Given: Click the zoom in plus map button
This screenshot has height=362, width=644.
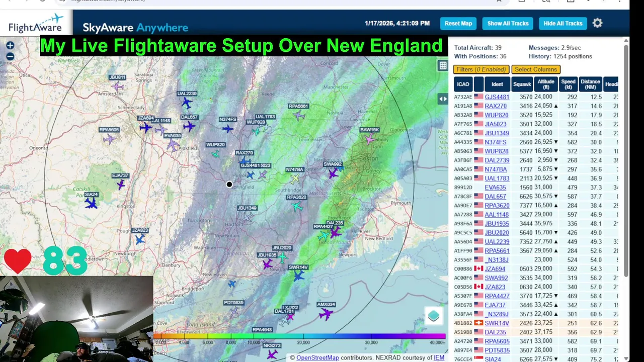Looking at the screenshot, I should 10,46.
